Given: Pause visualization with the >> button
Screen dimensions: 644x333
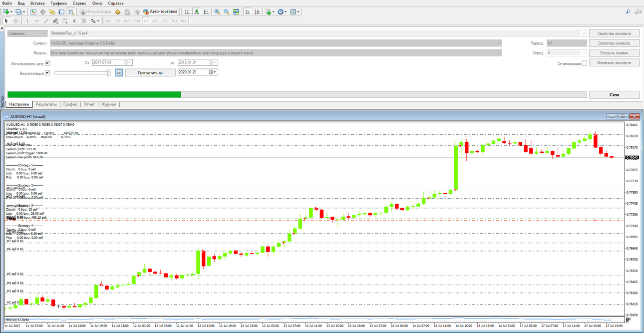Looking at the screenshot, I should pos(119,72).
